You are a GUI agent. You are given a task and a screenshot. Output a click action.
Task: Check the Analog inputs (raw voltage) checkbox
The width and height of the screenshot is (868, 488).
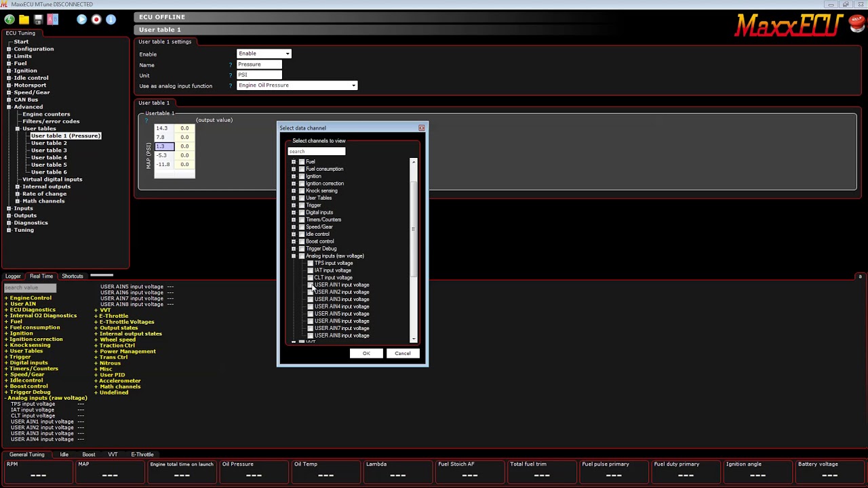coord(302,256)
